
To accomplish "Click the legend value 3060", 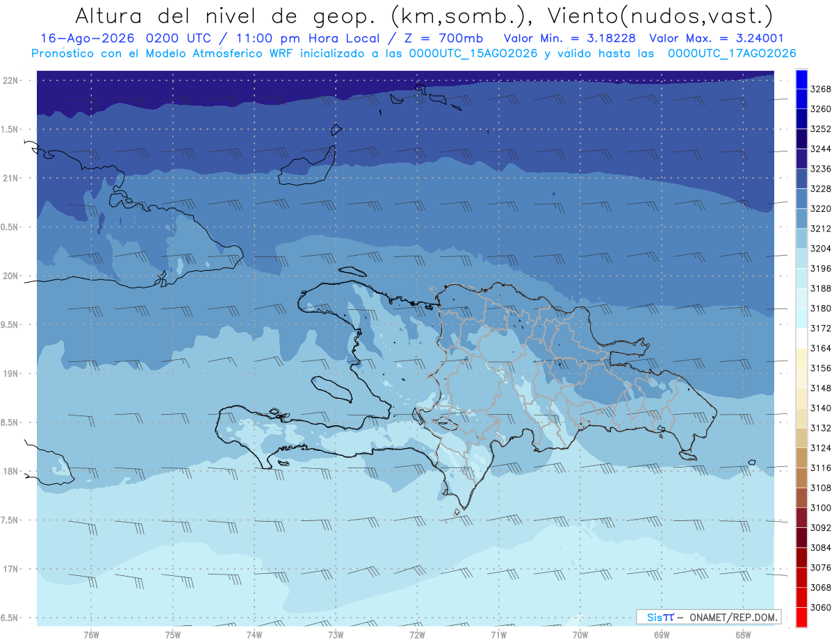I will coord(821,607).
